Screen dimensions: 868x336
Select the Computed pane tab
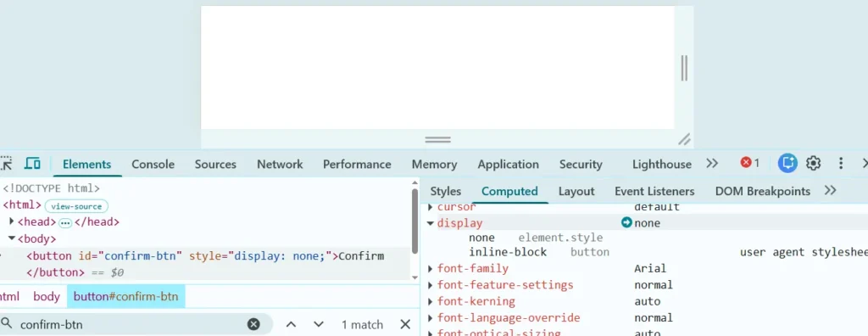509,191
